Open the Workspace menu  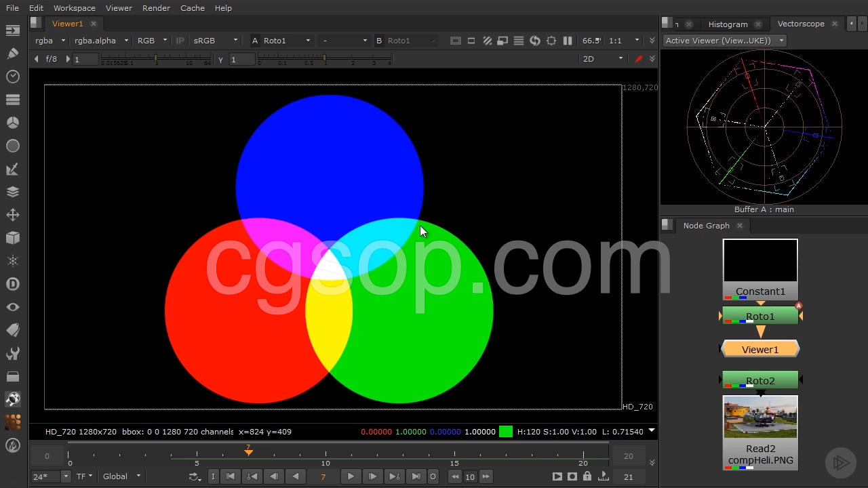pos(75,8)
